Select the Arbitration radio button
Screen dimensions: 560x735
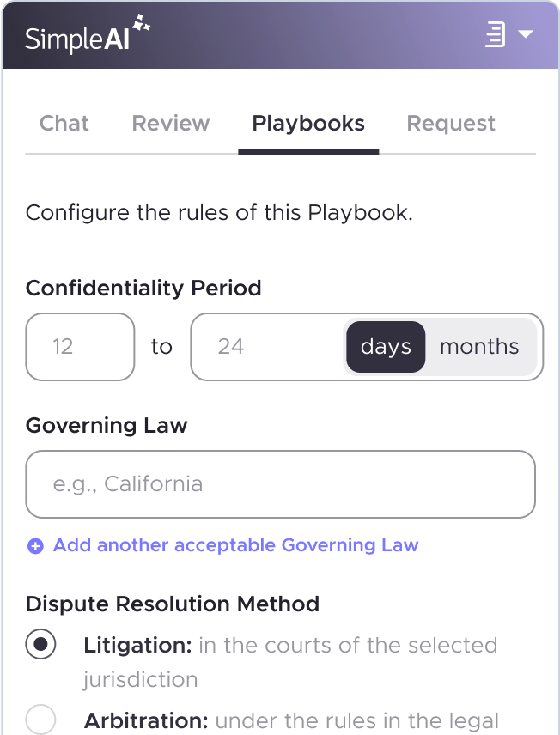[x=40, y=719]
